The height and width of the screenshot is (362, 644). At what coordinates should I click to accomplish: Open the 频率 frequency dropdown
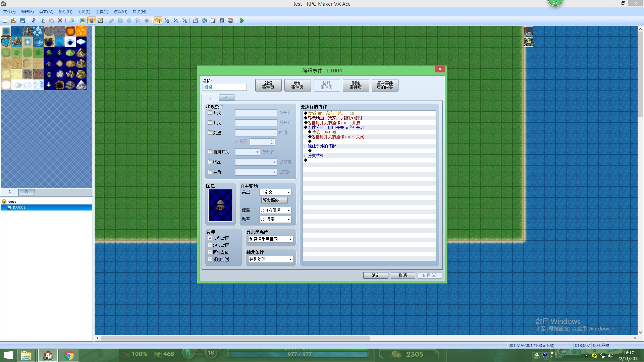click(275, 219)
